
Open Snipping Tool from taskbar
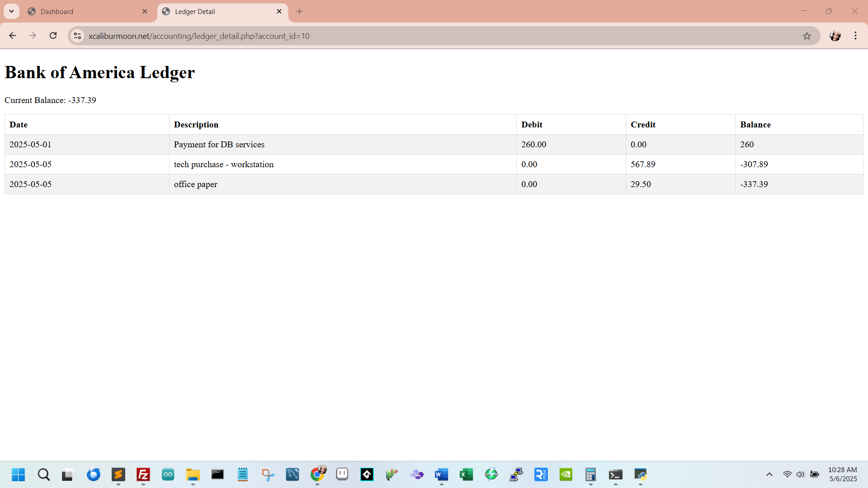pyautogui.click(x=268, y=474)
